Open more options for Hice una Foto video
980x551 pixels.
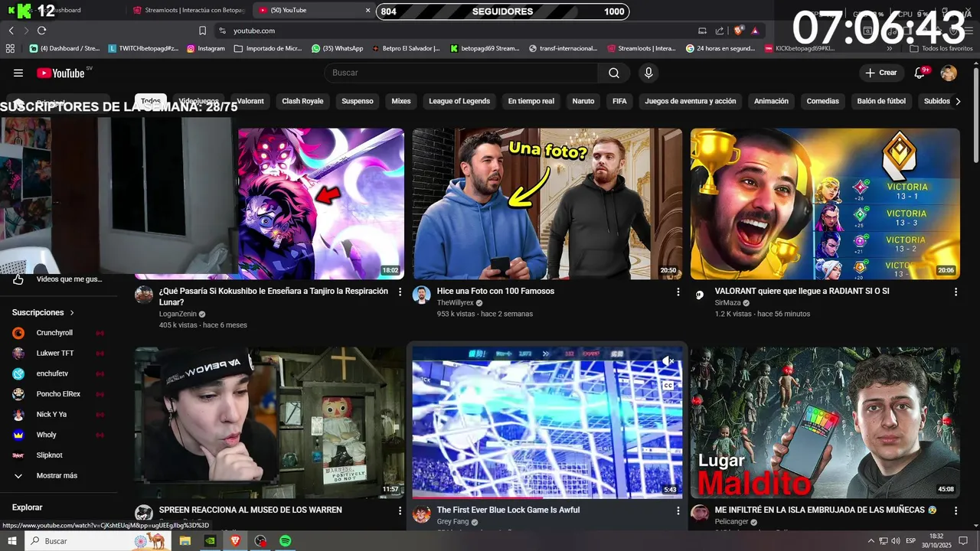pyautogui.click(x=678, y=292)
